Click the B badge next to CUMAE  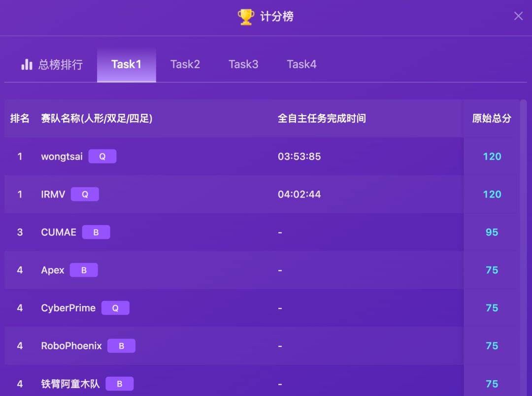pyautogui.click(x=96, y=232)
